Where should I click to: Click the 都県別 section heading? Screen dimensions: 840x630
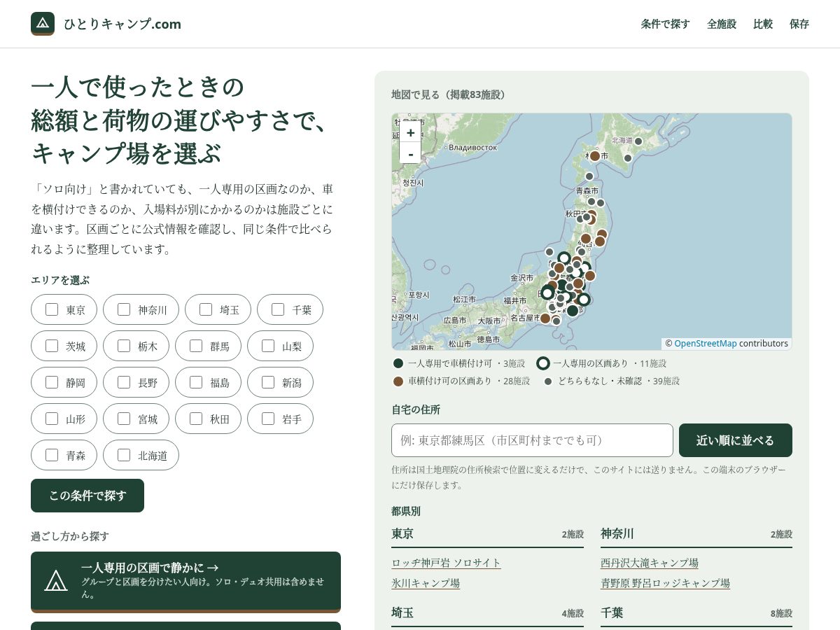406,511
